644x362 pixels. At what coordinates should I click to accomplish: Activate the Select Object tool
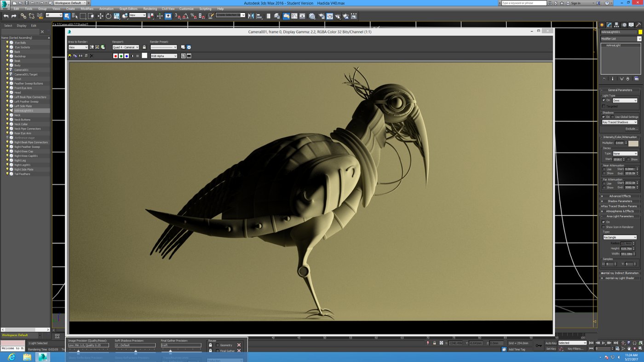point(67,16)
